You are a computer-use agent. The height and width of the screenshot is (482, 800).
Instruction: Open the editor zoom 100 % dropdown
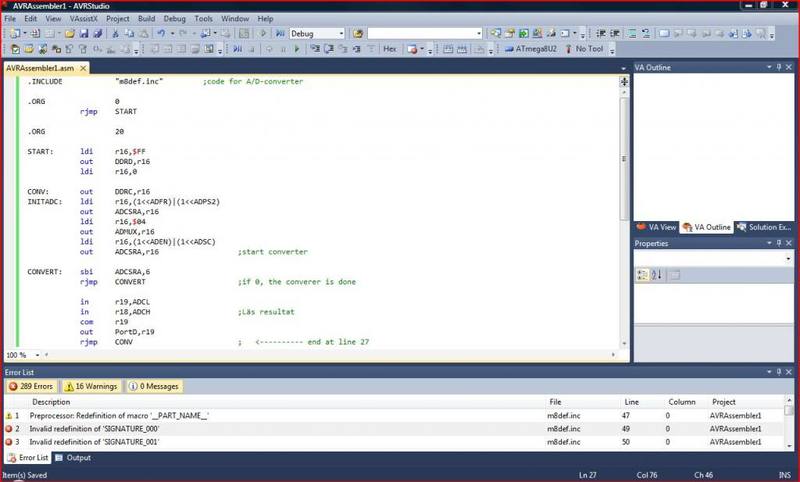(37, 355)
